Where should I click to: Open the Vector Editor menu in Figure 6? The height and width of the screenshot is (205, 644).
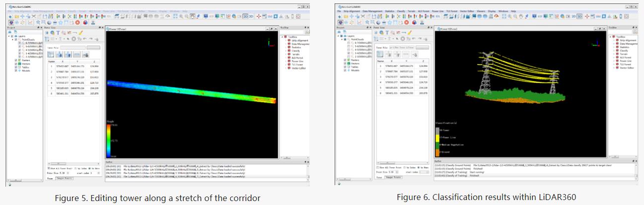[x=467, y=11]
